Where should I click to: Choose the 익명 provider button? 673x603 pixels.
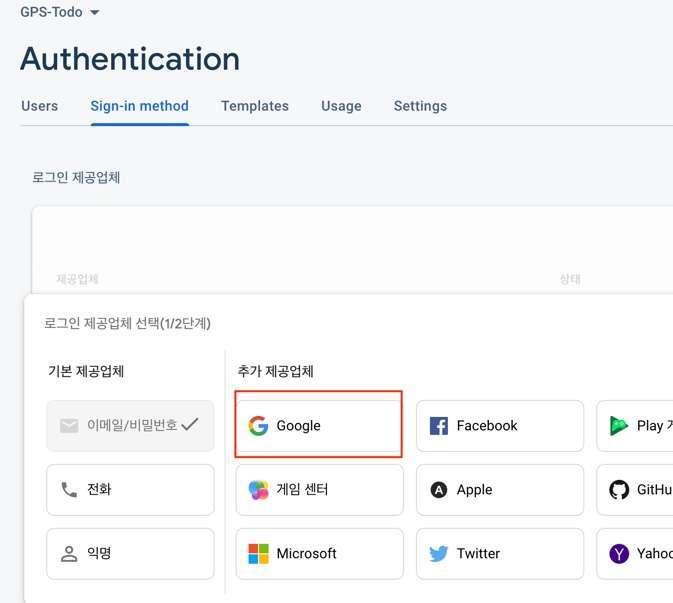(130, 554)
